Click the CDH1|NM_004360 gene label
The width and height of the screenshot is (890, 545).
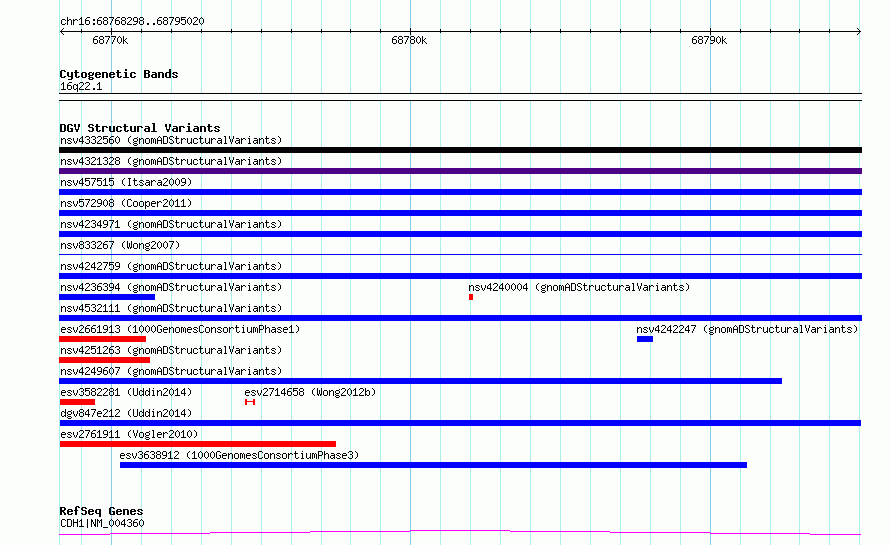point(102,523)
